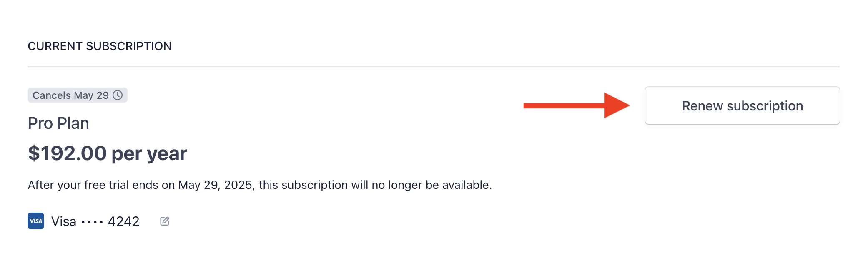Click the Cancels May 29 status badge

pyautogui.click(x=77, y=95)
